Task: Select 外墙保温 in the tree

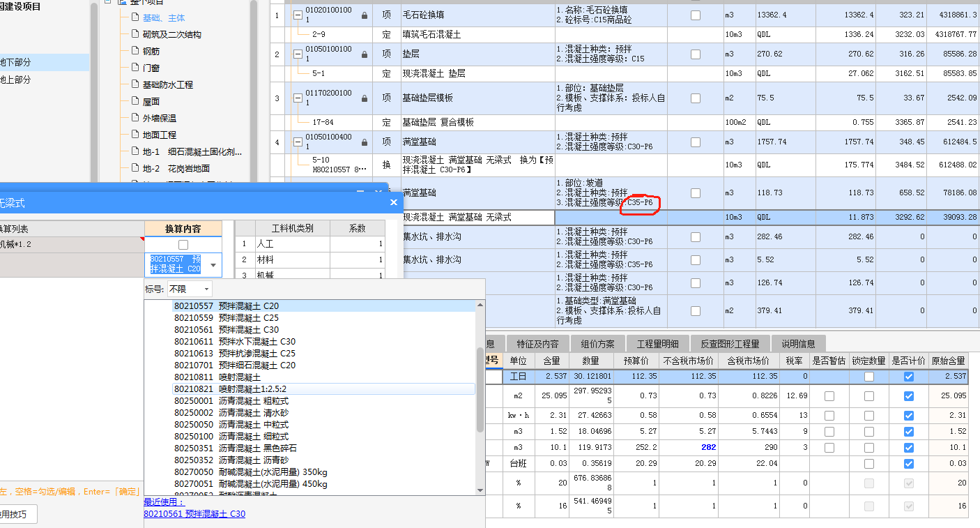Action: (160, 118)
